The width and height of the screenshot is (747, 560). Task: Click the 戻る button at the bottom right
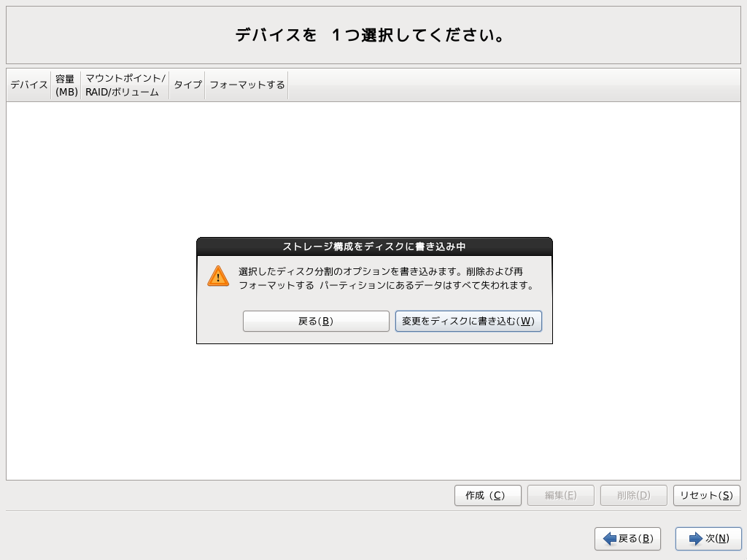[627, 539]
